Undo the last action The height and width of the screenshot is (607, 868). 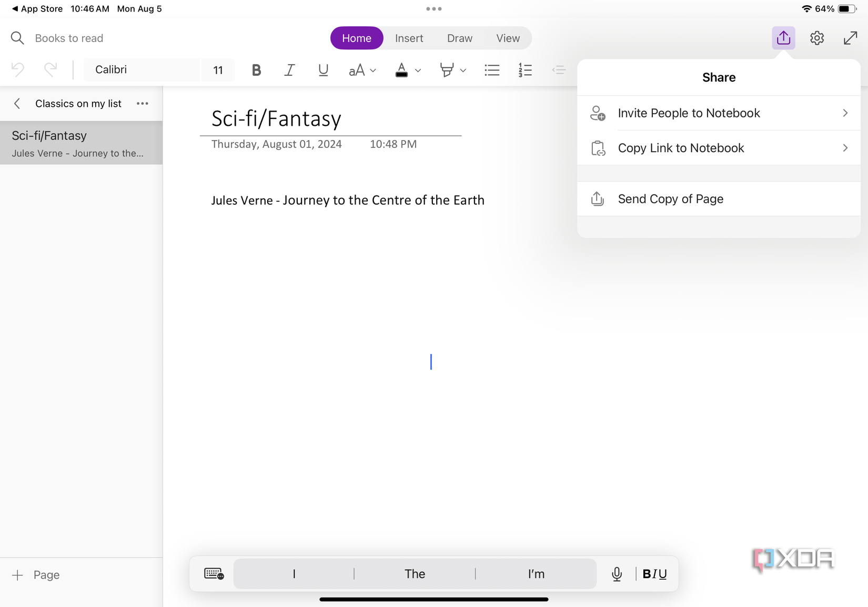click(18, 69)
